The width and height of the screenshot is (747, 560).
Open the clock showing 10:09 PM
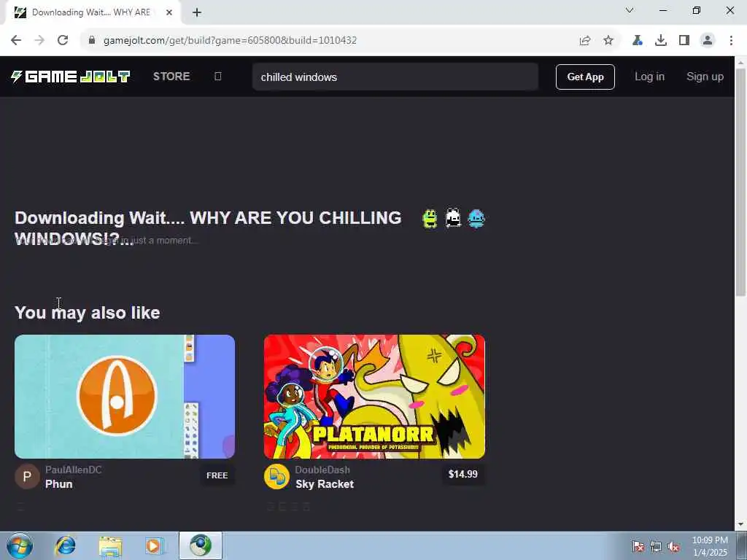pos(710,546)
